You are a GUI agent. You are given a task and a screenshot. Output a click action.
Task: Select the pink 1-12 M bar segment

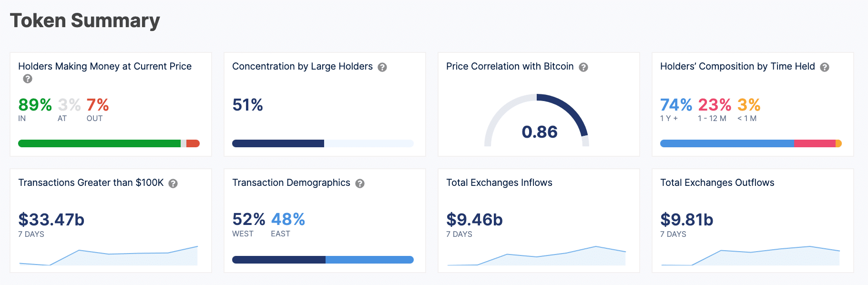(x=815, y=143)
